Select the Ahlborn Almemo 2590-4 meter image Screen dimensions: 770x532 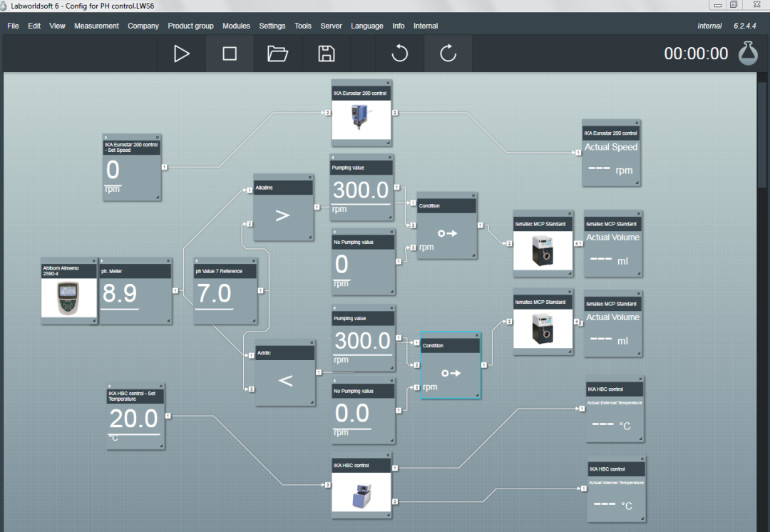click(68, 298)
